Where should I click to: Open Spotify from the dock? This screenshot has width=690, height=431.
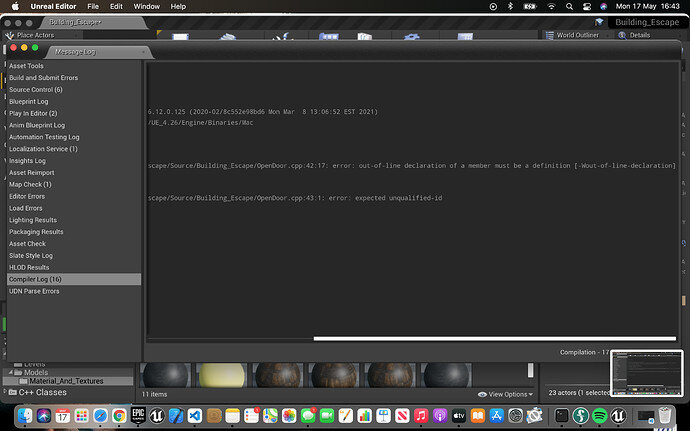pos(599,415)
